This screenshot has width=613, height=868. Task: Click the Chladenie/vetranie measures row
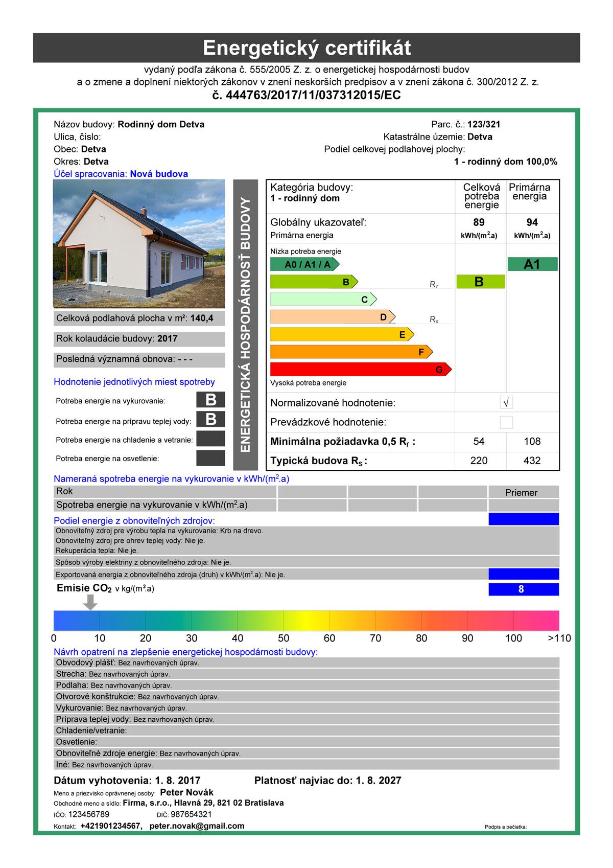tap(306, 730)
